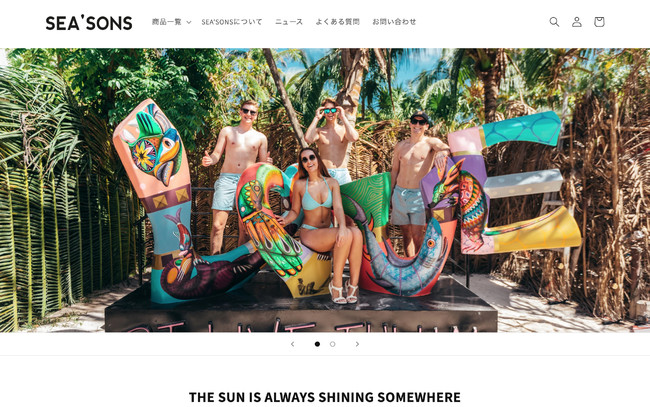650x407 pixels.
Task: Expand the 商品一覧 dropdown menu
Action: [171, 22]
